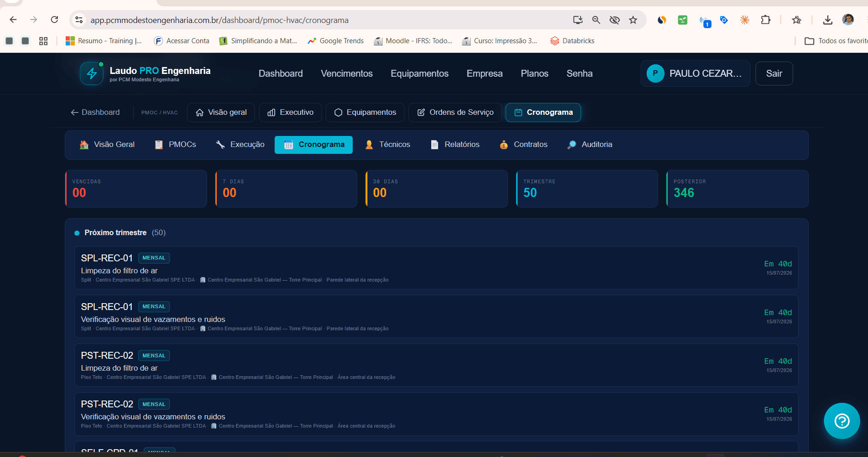Click the magnifier icon beside Auditoria
The height and width of the screenshot is (457, 868).
pos(572,145)
